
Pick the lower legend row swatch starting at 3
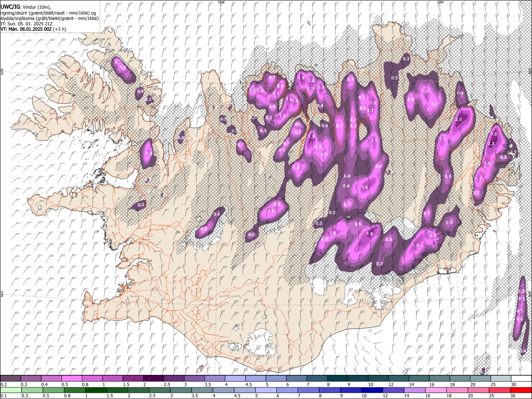tap(180, 390)
